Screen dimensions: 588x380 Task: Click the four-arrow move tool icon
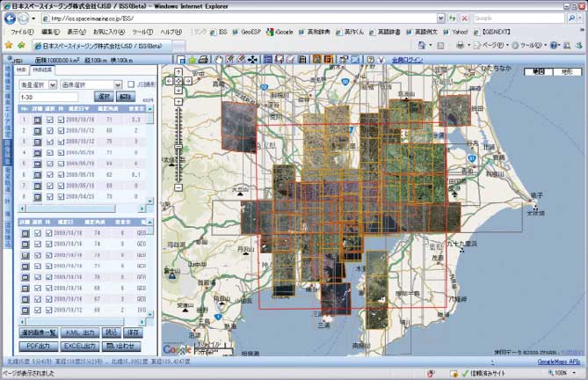[x=253, y=60]
